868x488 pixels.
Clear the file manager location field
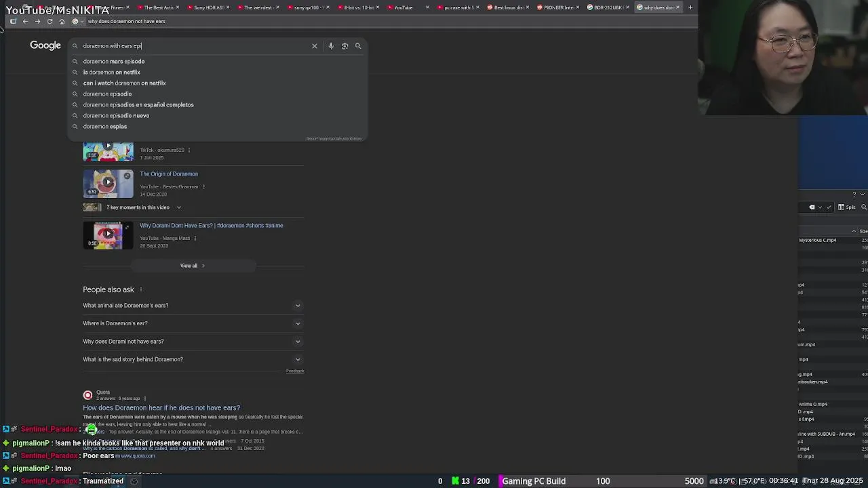coord(812,207)
